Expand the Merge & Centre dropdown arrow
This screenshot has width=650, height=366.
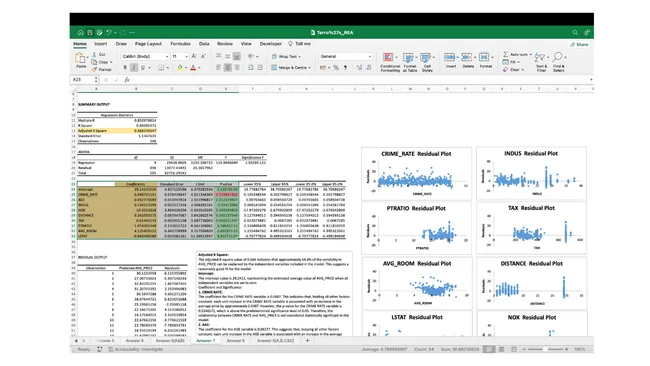pyautogui.click(x=309, y=68)
